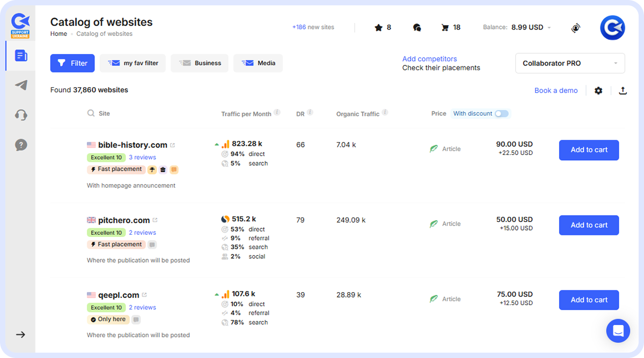Image resolution: width=644 pixels, height=358 pixels.
Task: Click the Site search field in the table header
Action: pos(102,113)
